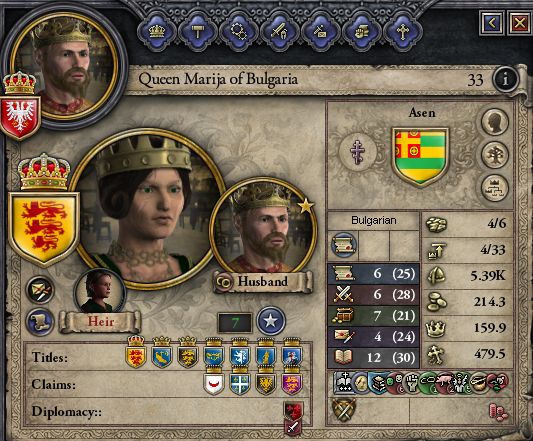Click the crossed swords combat trait icon

pyautogui.click(x=344, y=410)
